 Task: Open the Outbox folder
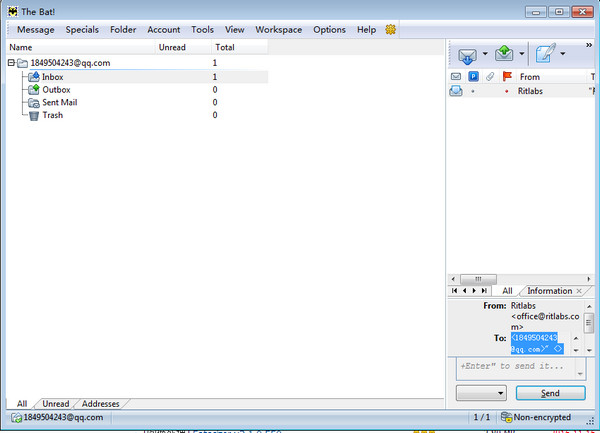coord(56,89)
